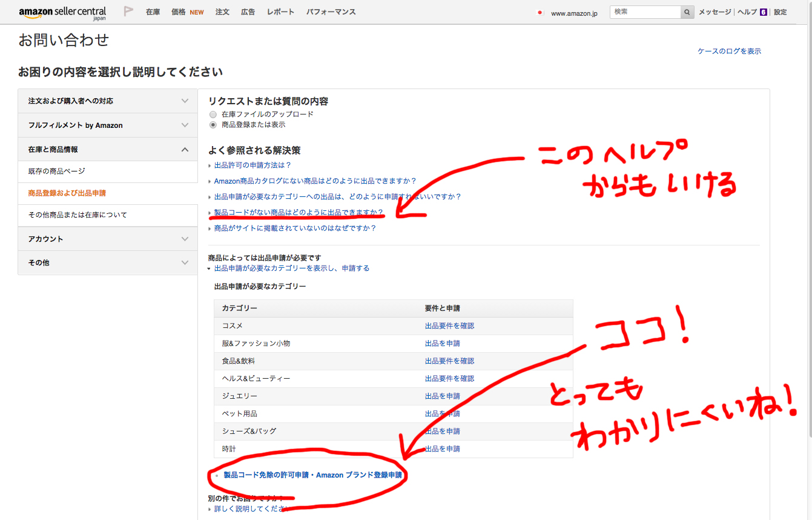
Task: Click the 要件と申請 column header
Action: [442, 308]
